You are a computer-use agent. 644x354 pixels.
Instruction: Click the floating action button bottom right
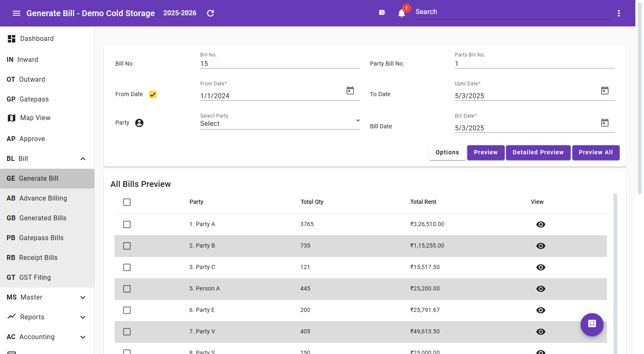click(592, 325)
